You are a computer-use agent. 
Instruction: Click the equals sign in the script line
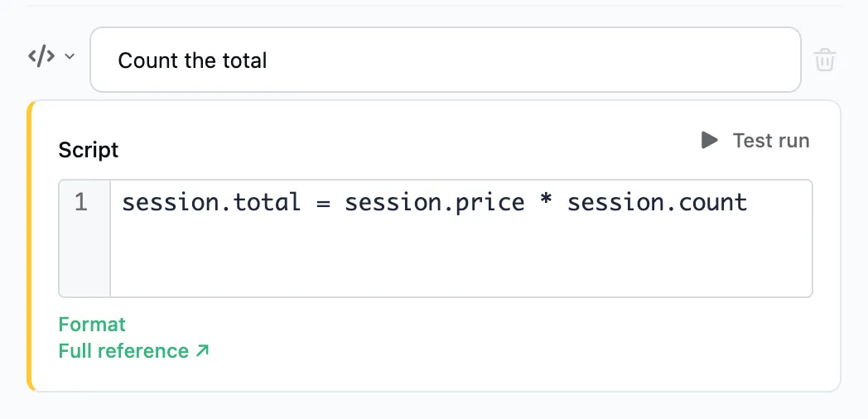click(x=323, y=203)
